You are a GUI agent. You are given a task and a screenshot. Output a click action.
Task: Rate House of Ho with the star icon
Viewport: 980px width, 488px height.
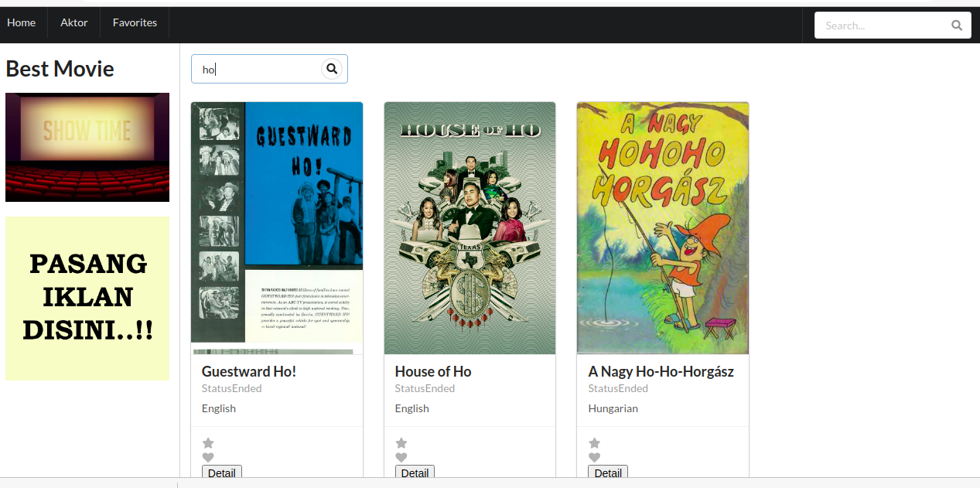[401, 443]
